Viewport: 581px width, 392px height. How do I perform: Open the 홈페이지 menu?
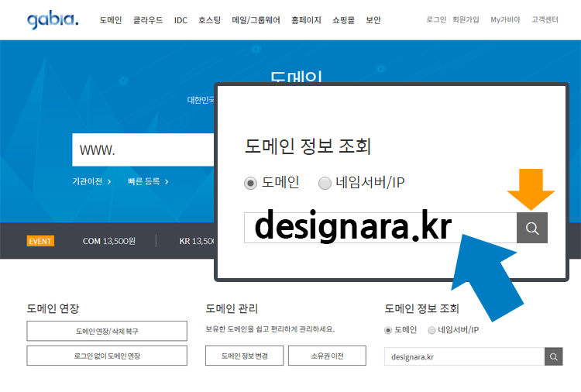pos(306,20)
